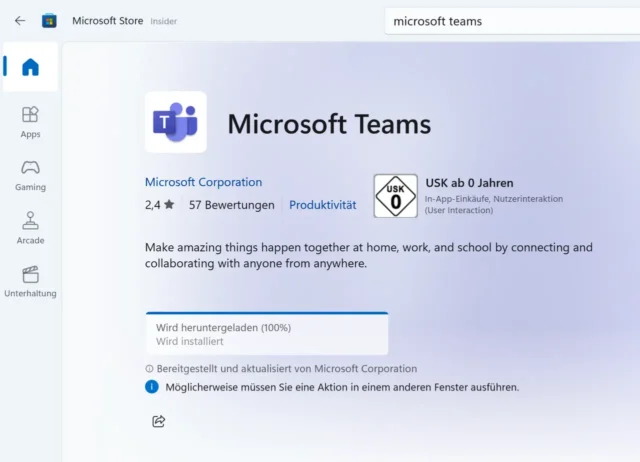This screenshot has height=462, width=640.
Task: Open the Unterhaltung section in sidebar
Action: (x=30, y=282)
